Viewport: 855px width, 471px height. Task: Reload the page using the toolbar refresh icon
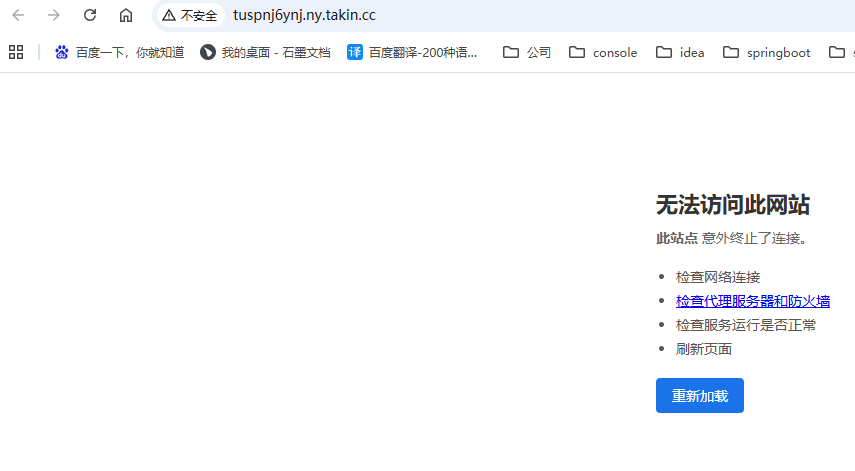click(x=90, y=15)
